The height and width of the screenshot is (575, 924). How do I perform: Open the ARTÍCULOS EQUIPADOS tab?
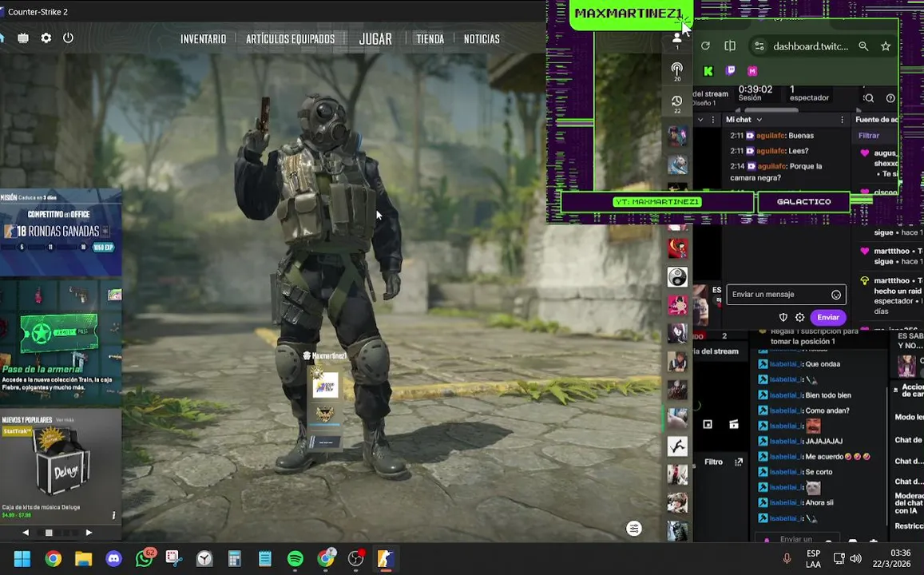291,39
